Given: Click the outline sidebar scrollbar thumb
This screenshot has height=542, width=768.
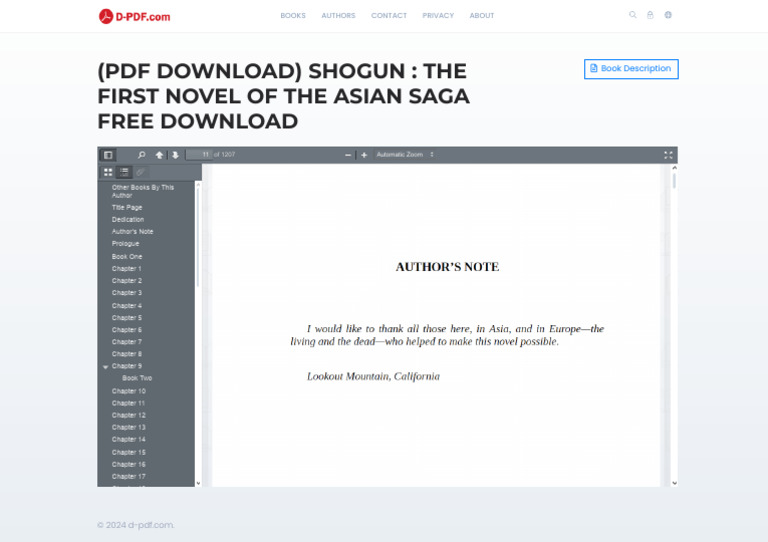Looking at the screenshot, I should (198, 237).
